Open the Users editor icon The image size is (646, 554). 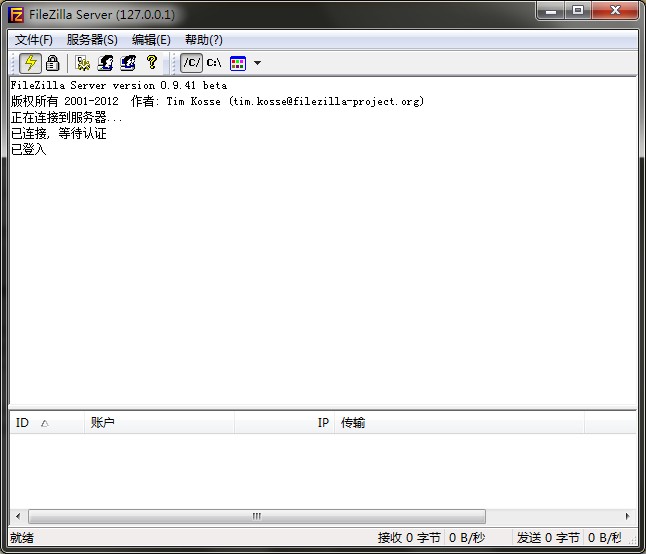point(105,63)
